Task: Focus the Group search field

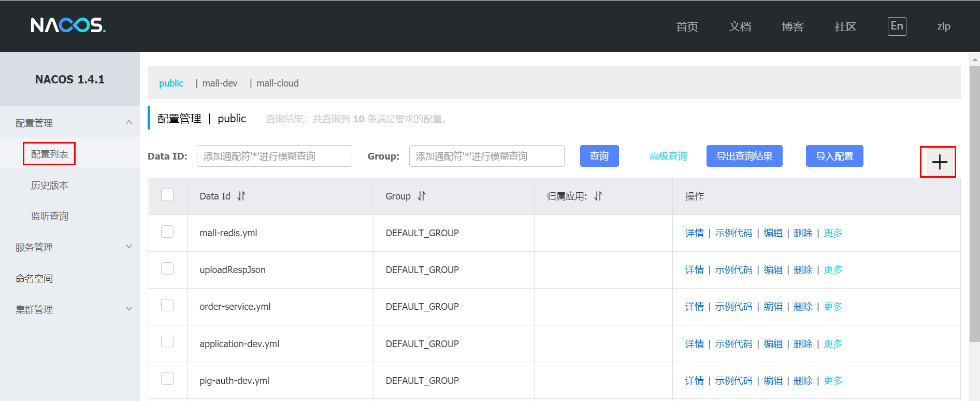Action: coord(487,156)
